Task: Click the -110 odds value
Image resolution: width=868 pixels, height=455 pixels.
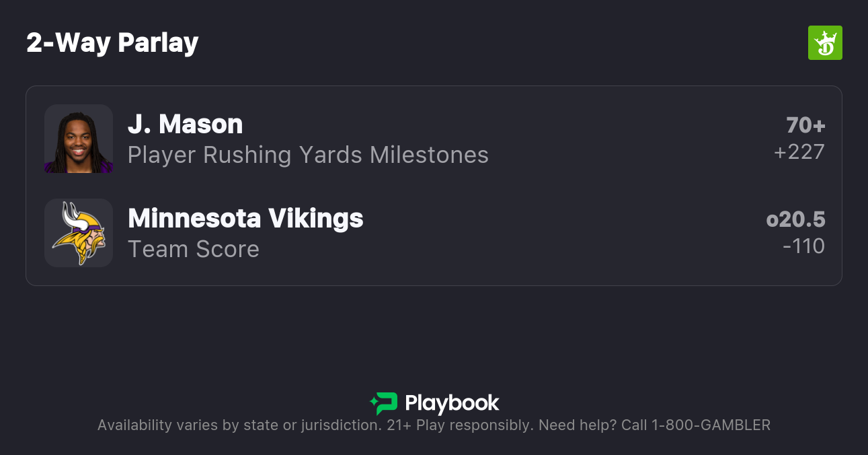Action: 803,246
